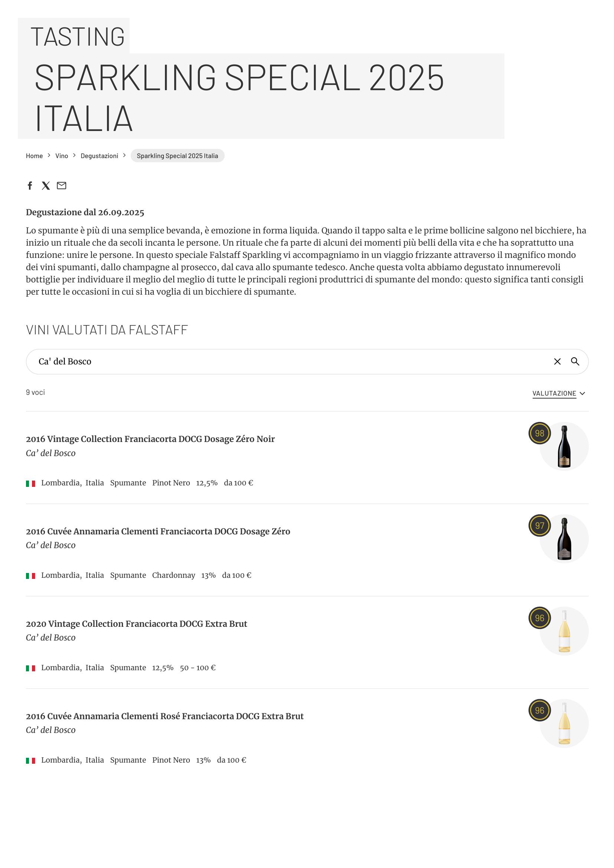Select the Sparkling Special 2025 Italia breadcrumb
This screenshot has height=868, width=614.
click(177, 156)
